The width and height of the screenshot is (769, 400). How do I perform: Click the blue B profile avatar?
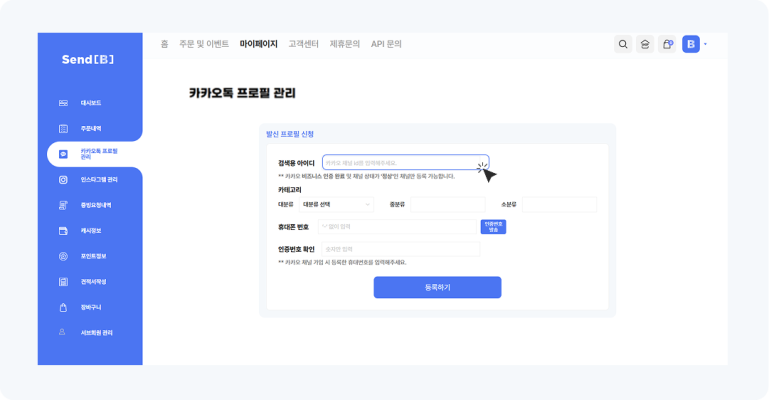[x=691, y=44]
